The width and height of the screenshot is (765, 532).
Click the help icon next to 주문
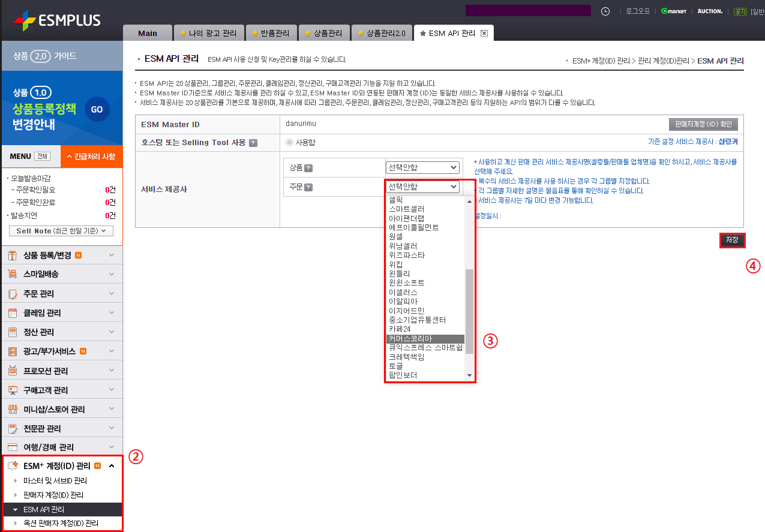[x=308, y=187]
